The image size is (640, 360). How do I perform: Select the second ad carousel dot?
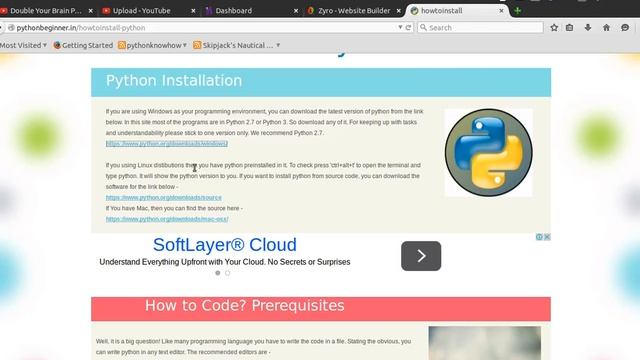click(x=227, y=273)
